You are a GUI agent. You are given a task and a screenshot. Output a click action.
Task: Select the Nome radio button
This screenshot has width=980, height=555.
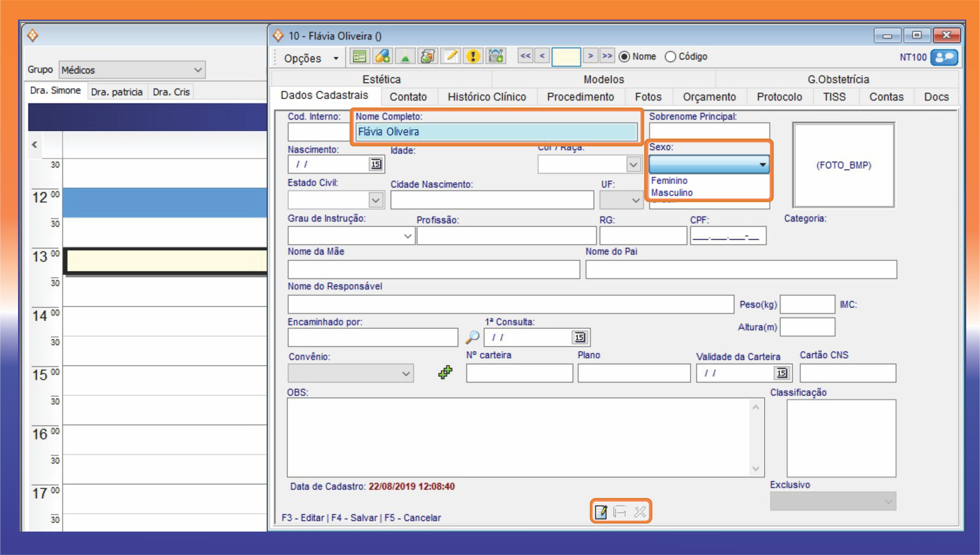[x=624, y=57]
